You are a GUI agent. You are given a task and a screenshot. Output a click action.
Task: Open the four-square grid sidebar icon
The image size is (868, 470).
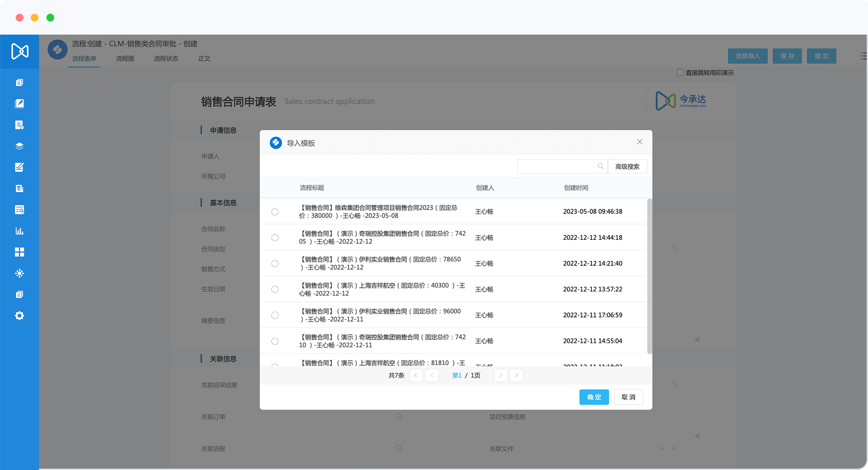pyautogui.click(x=19, y=252)
